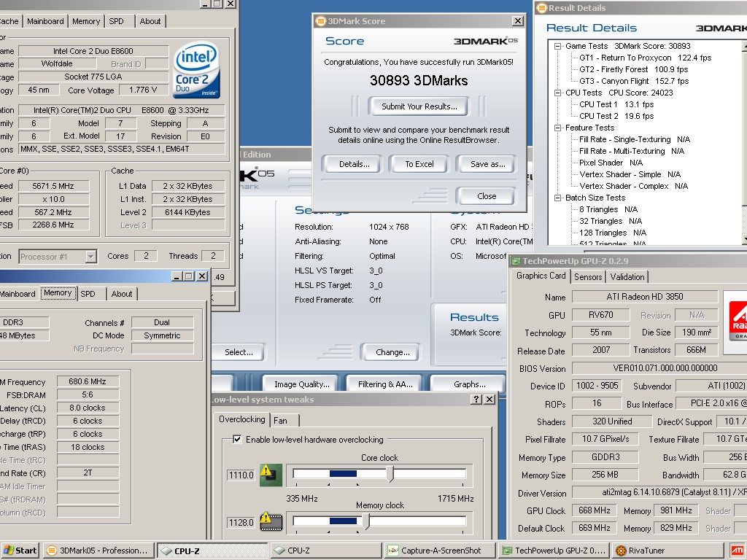Screen dimensions: 747x560
Task: Collapse the Feature Tests tree node
Action: 557,128
